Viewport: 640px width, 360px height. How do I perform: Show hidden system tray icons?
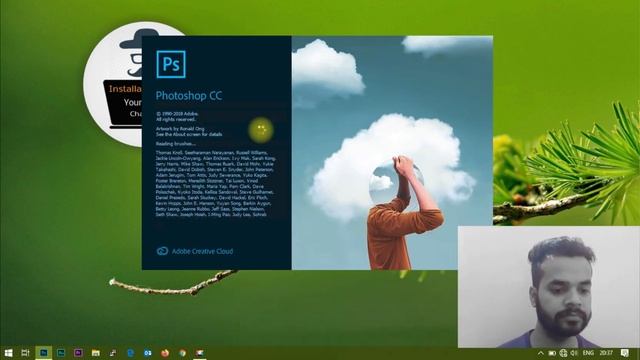pos(540,353)
